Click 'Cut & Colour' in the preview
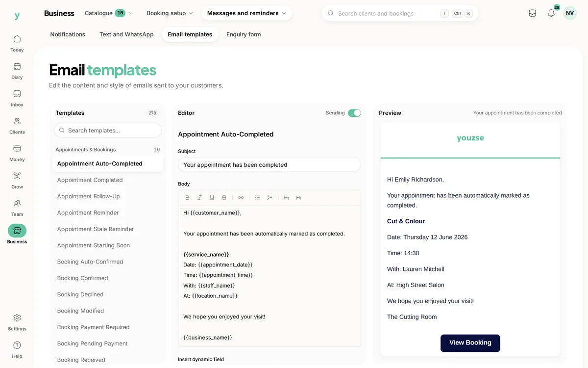588x368 pixels. (x=406, y=221)
